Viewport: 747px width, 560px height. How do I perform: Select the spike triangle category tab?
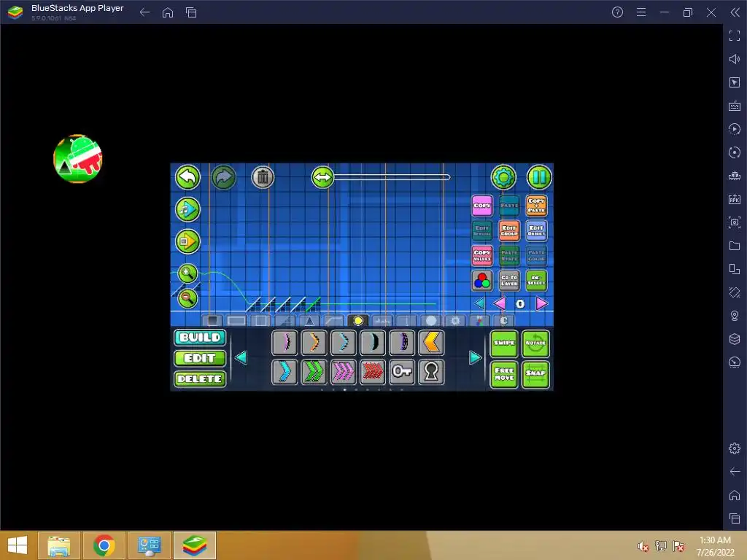point(309,321)
